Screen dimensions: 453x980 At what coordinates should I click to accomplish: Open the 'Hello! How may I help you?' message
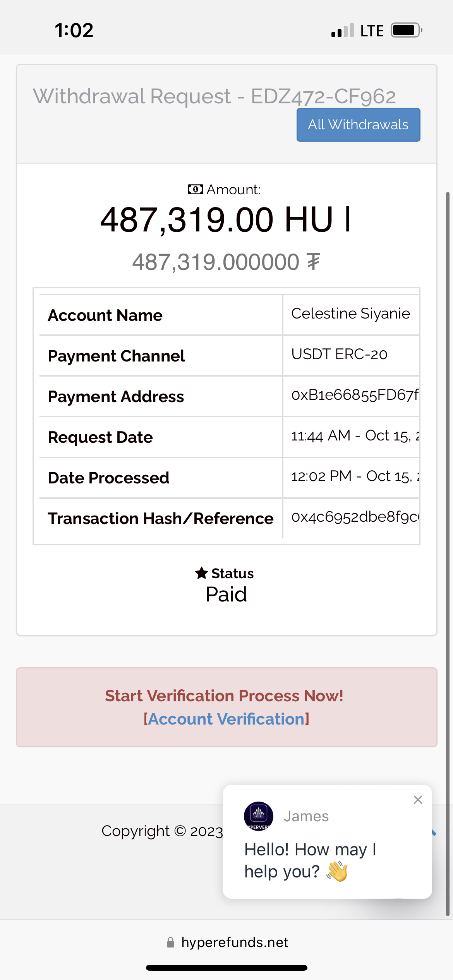click(x=310, y=860)
